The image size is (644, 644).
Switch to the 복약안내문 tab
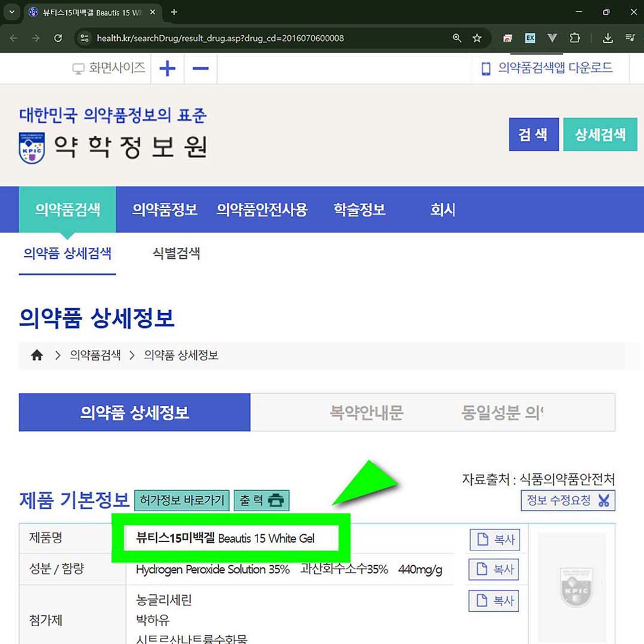[x=366, y=413]
